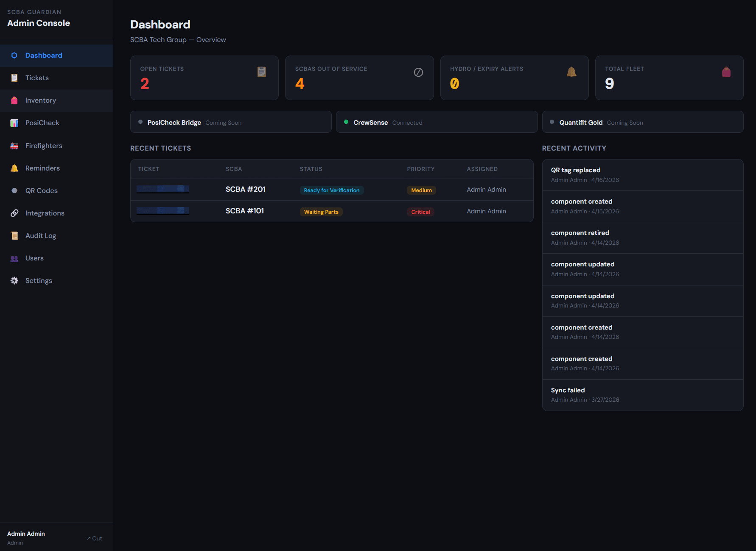Navigate to PosiCheck section
The height and width of the screenshot is (551, 756).
pos(56,123)
